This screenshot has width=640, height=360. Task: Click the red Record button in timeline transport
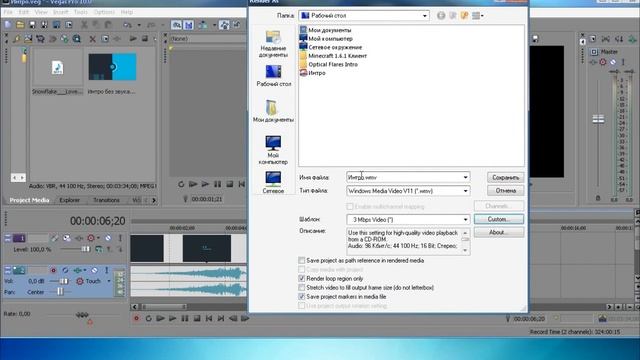tap(136, 318)
